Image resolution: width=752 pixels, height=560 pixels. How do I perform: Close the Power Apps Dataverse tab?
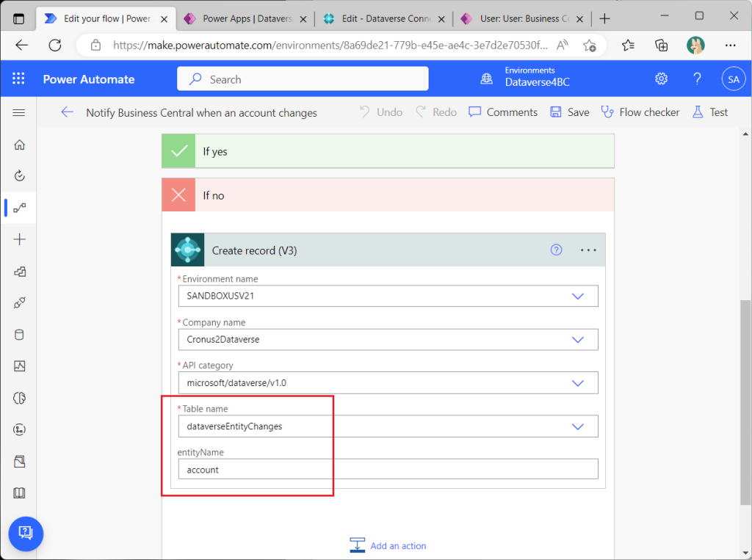[x=303, y=19]
